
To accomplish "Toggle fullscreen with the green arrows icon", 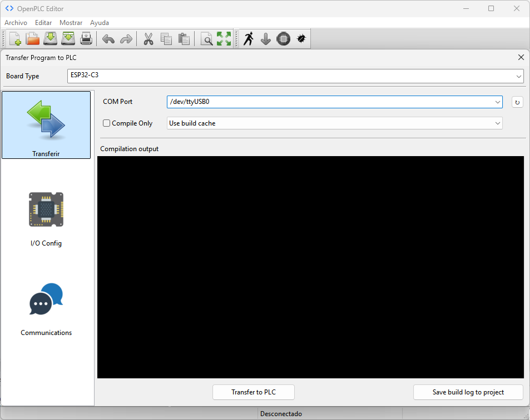I will 224,39.
